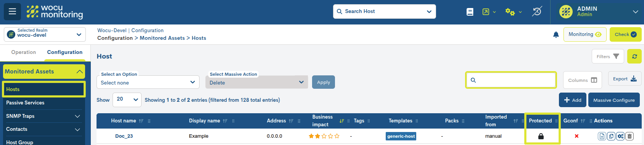Sort by Display name column

(225, 121)
